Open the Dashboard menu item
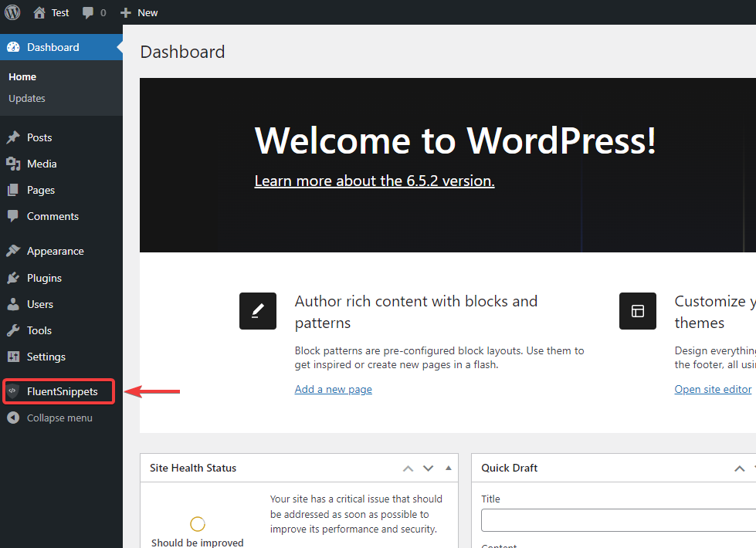The height and width of the screenshot is (548, 756). click(x=61, y=47)
